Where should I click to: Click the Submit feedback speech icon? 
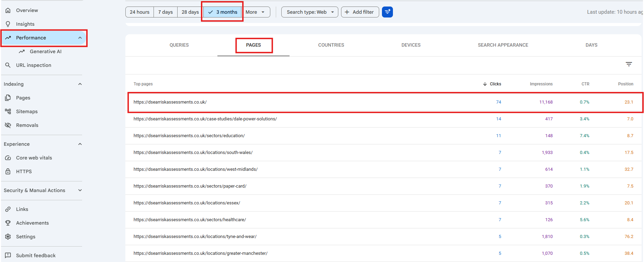pyautogui.click(x=8, y=255)
